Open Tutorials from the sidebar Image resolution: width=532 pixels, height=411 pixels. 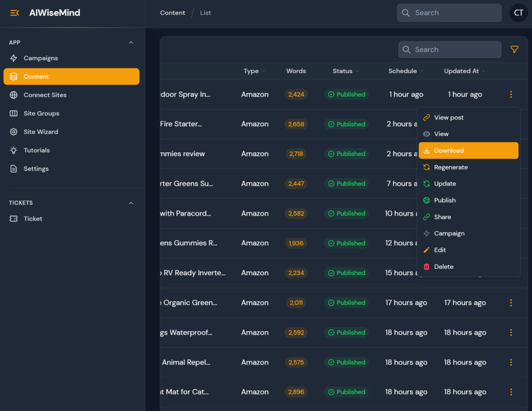[x=36, y=150]
